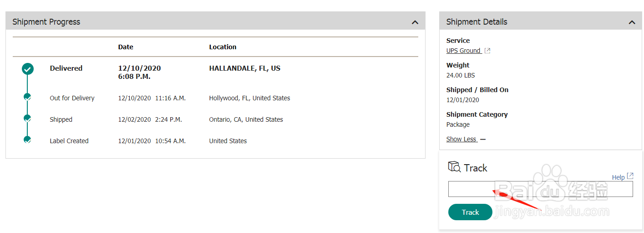Click the Shipment Details header bar
This screenshot has height=233, width=644.
tap(541, 21)
